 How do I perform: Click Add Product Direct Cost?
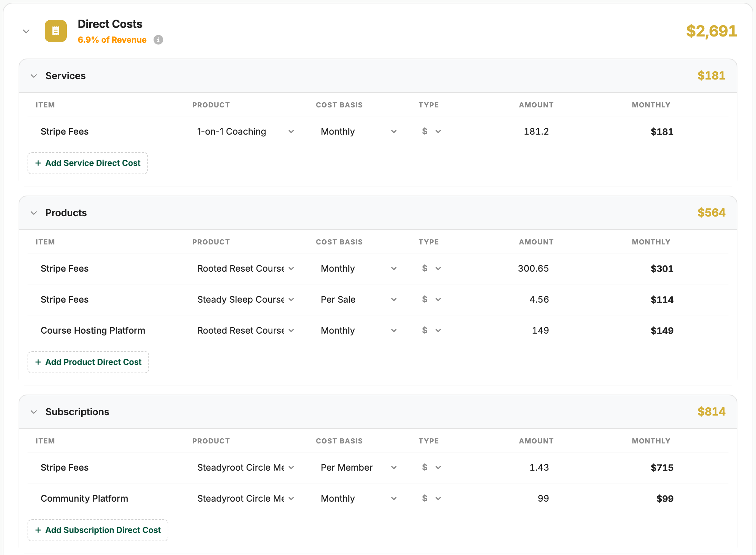pyautogui.click(x=88, y=362)
